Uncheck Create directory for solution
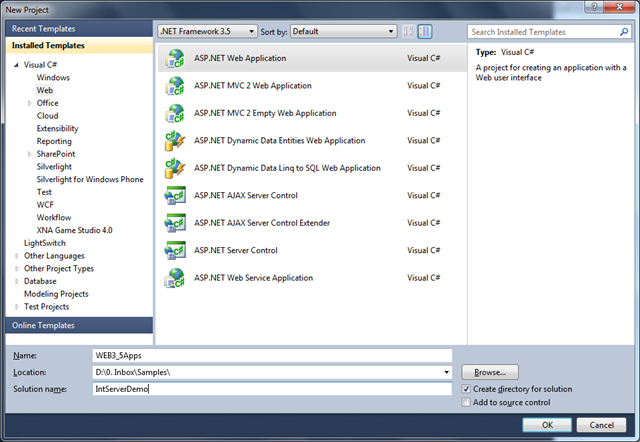The height and width of the screenshot is (442, 640). (x=467, y=388)
